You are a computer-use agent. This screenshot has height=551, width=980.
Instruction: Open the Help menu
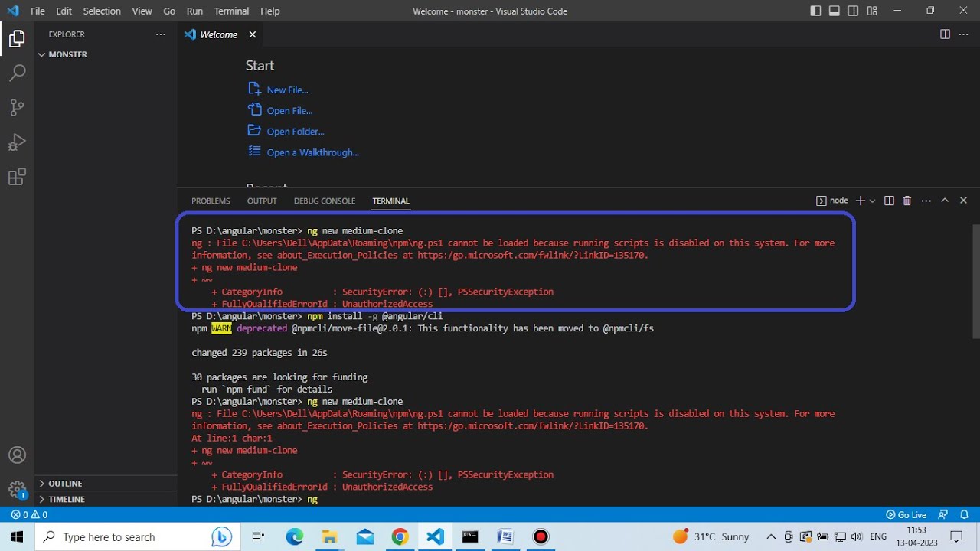point(269,11)
